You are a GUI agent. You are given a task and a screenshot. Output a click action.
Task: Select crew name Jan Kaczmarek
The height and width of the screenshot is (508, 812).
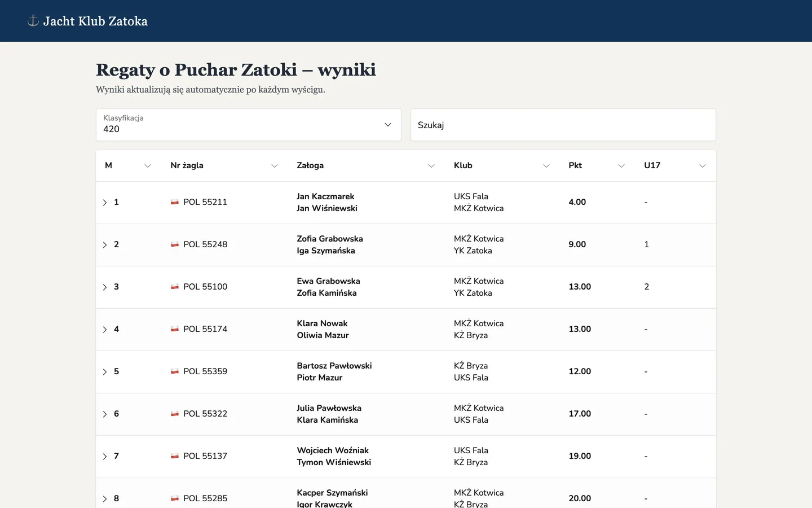tap(325, 196)
